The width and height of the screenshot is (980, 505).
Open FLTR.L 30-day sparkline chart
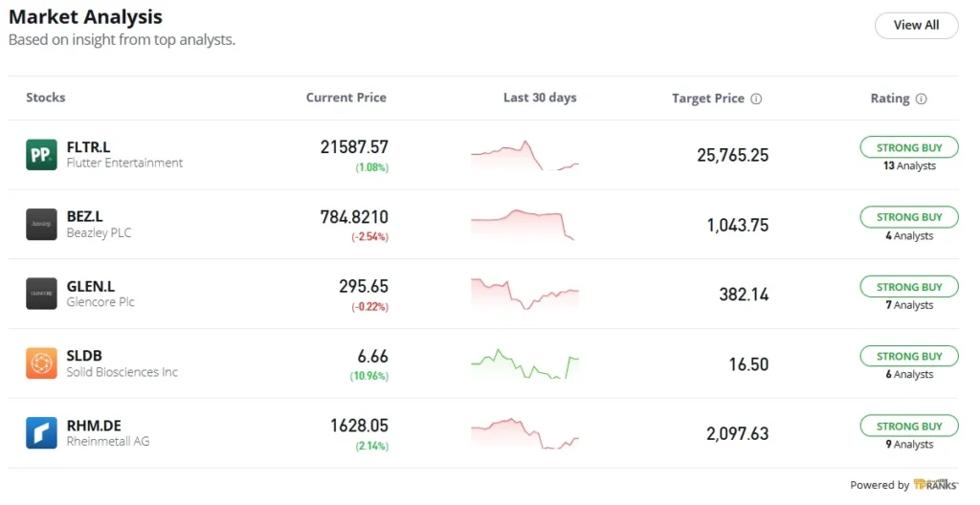(525, 155)
